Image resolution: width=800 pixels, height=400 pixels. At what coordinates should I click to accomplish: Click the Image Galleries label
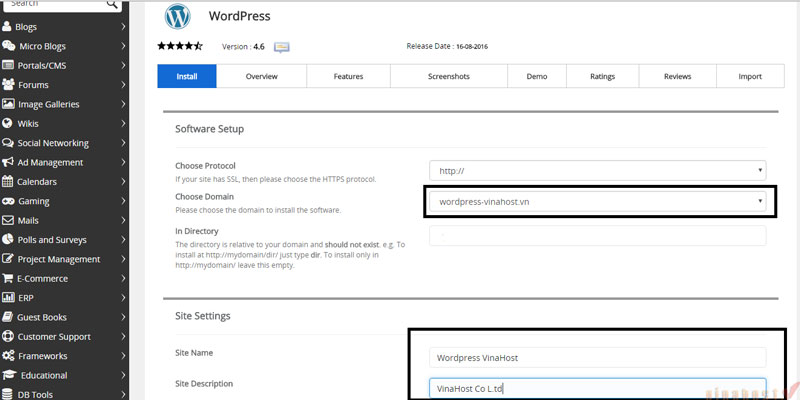point(49,104)
